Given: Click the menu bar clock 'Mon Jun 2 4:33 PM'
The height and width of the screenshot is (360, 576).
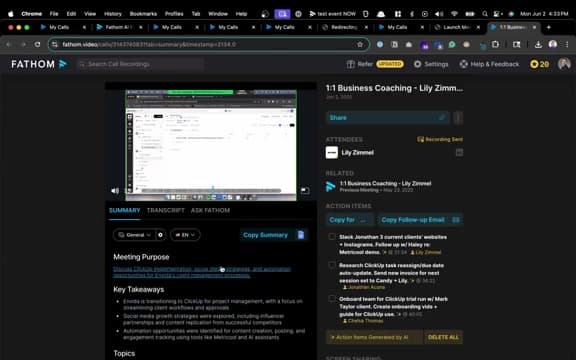Looking at the screenshot, I should coord(544,14).
